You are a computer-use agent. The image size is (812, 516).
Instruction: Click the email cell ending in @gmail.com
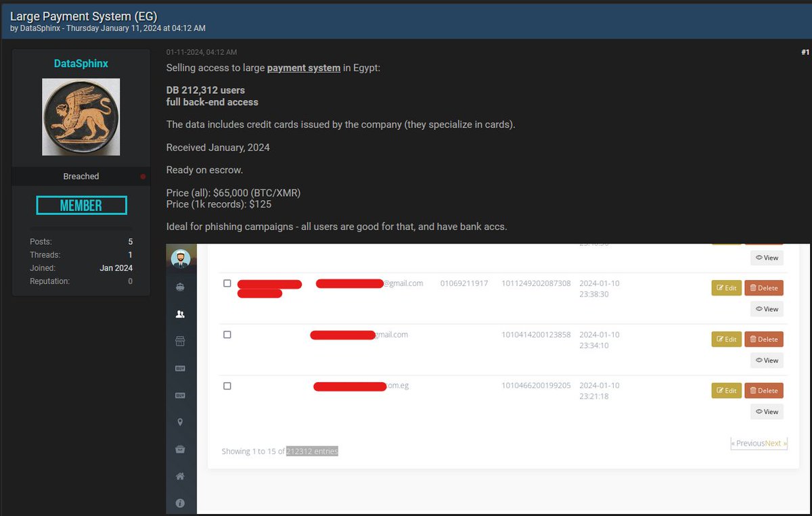(369, 283)
